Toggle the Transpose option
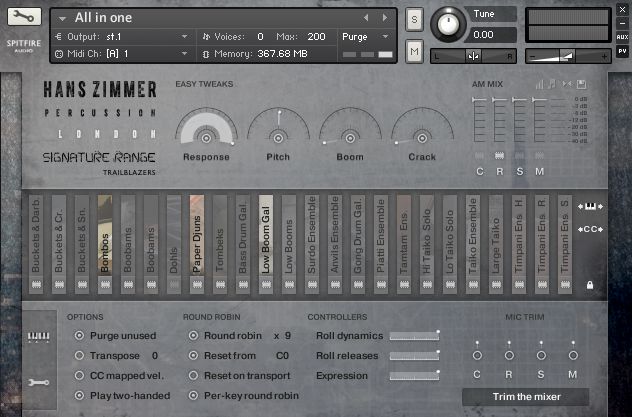The width and height of the screenshot is (632, 417). point(79,355)
